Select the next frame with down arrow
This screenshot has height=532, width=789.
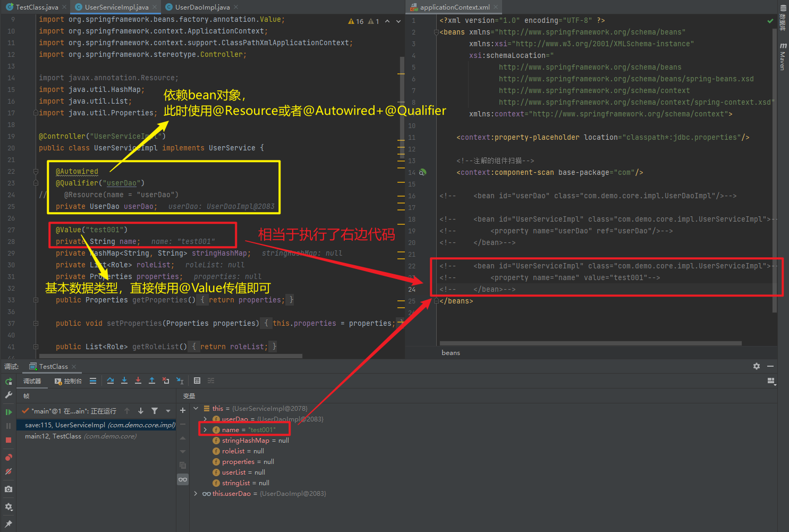pos(141,411)
